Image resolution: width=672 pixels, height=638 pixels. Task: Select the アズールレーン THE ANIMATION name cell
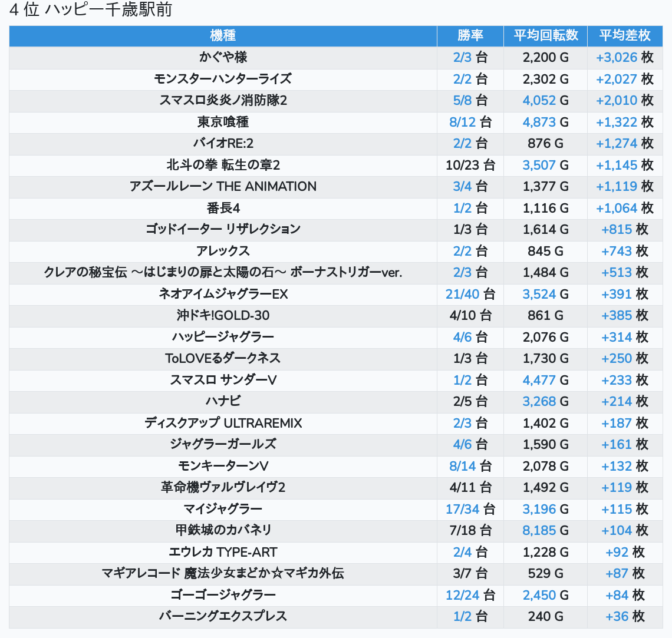223,186
